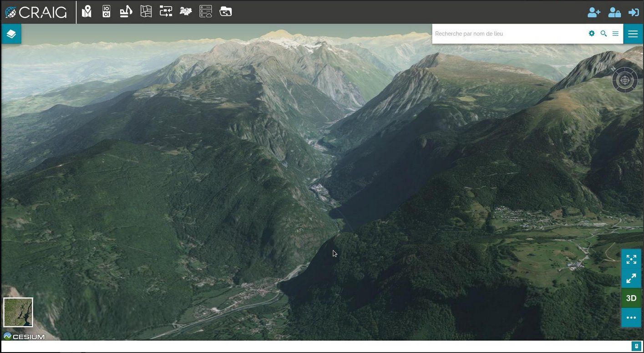The width and height of the screenshot is (644, 353).
Task: Click the binary data file icon
Action: pos(106,11)
